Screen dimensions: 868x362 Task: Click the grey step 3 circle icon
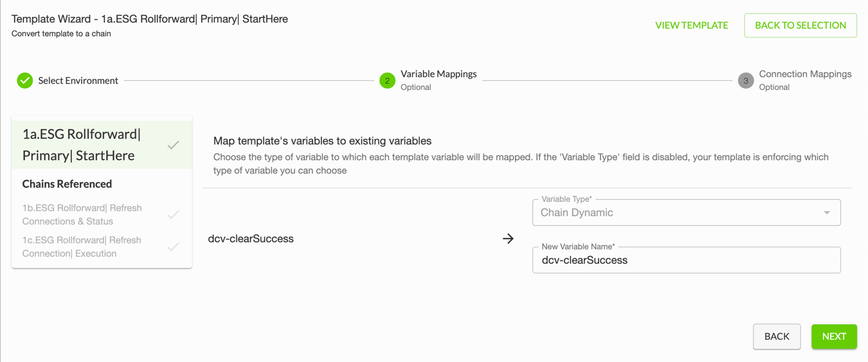pos(745,80)
